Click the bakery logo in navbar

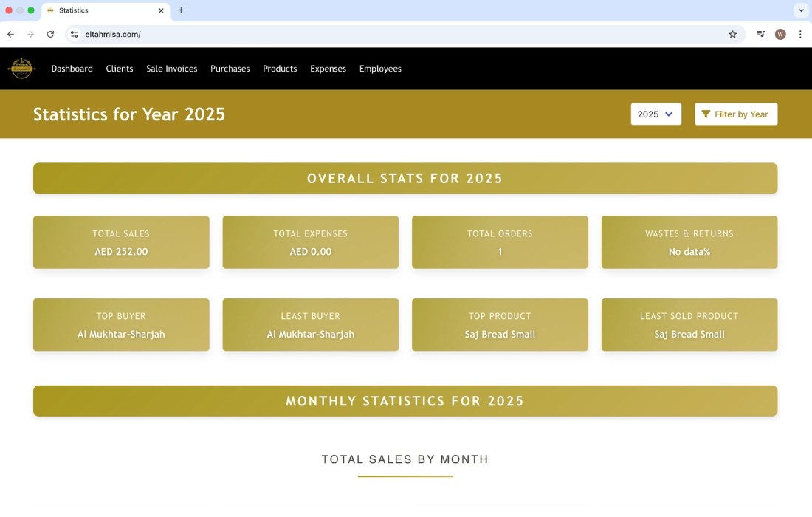pos(21,69)
